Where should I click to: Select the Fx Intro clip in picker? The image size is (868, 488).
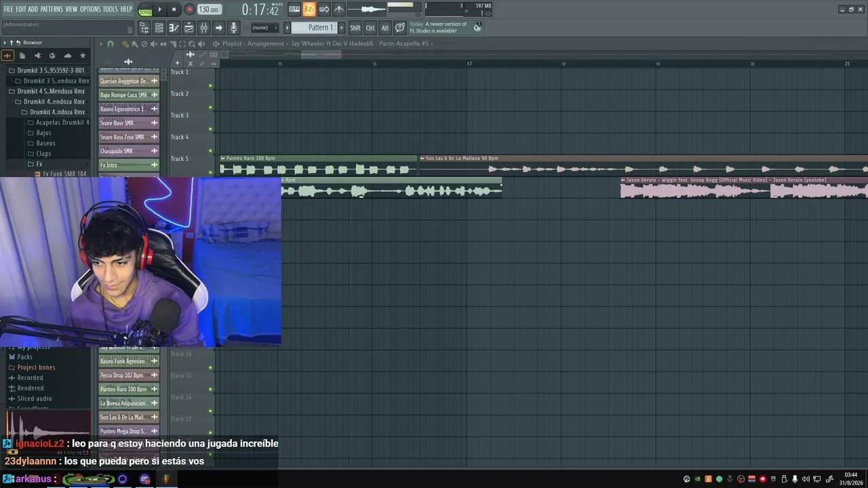click(x=129, y=165)
